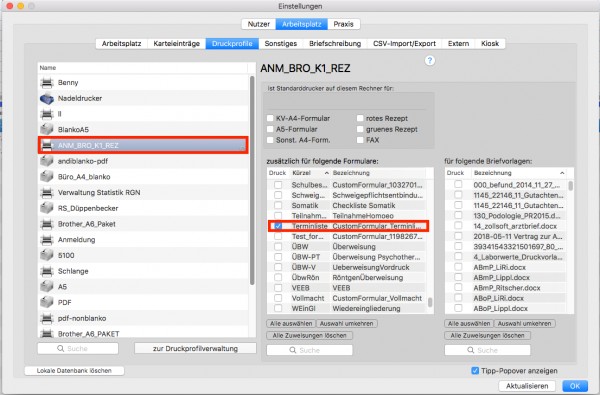Open the help question mark icon
600x395 pixels.
pyautogui.click(x=430, y=60)
